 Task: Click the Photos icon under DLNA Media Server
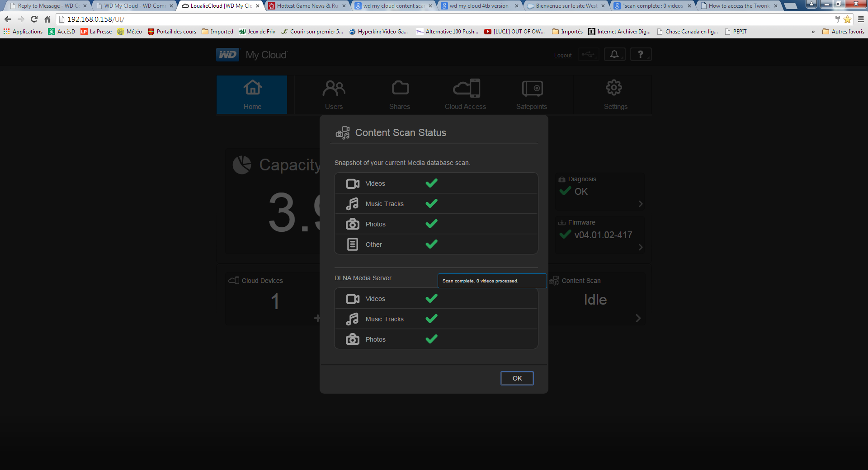[x=353, y=339]
